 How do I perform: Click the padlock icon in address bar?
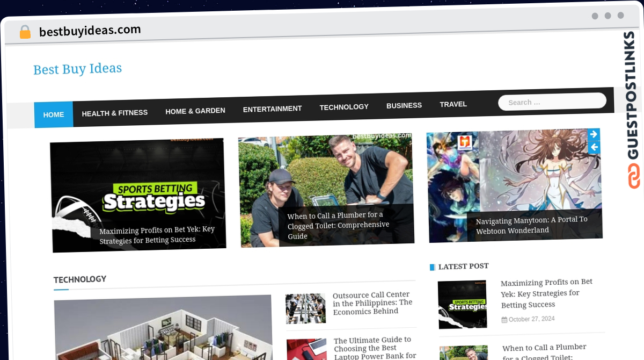pyautogui.click(x=25, y=32)
